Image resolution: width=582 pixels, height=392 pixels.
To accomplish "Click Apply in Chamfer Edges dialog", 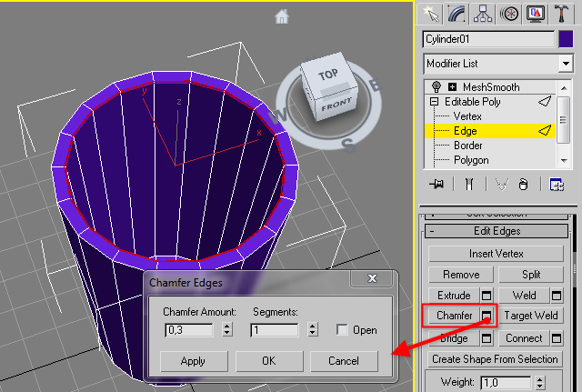I will (x=194, y=361).
